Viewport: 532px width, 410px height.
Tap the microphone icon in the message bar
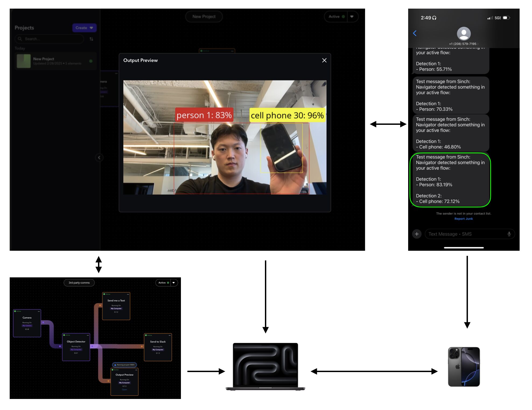coord(510,234)
